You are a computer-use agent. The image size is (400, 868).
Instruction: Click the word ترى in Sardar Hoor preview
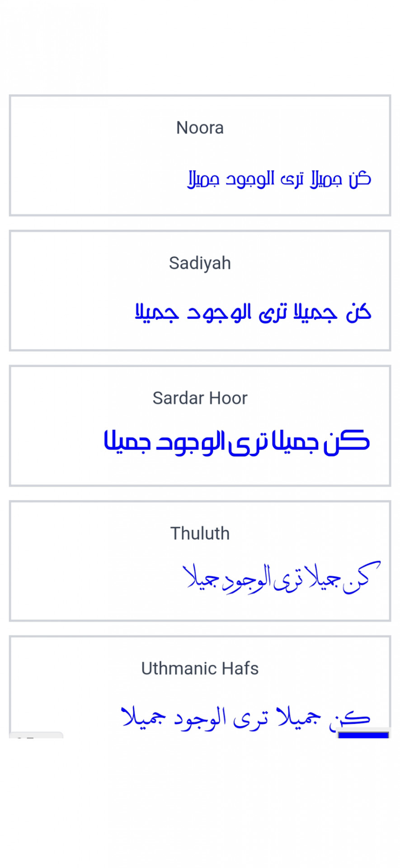click(x=248, y=443)
